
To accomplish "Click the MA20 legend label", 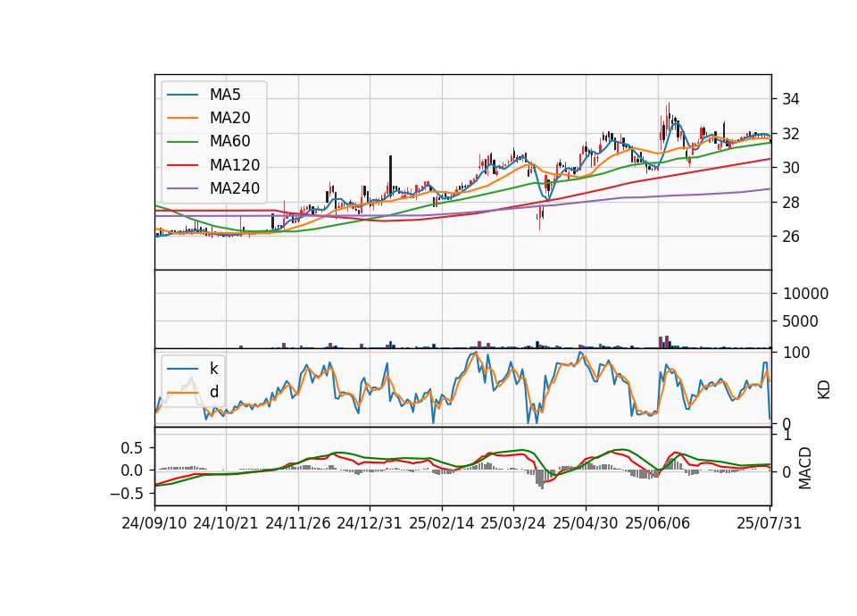I will (x=229, y=118).
